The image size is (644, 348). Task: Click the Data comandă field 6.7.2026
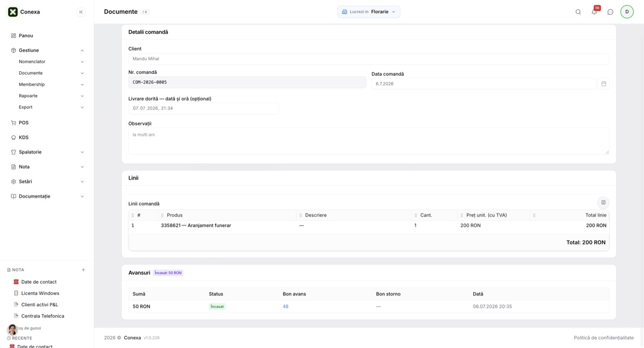pos(484,84)
